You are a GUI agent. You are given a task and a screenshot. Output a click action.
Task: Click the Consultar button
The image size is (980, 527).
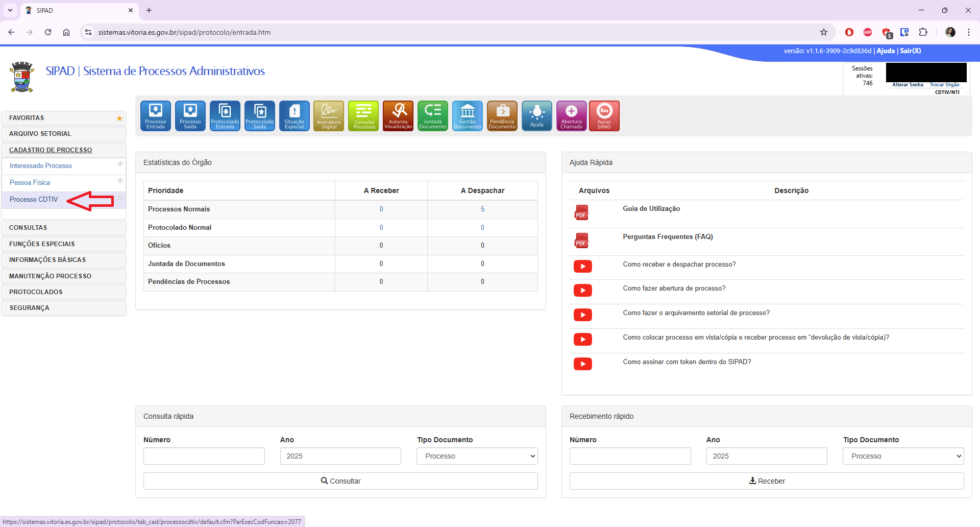pos(340,481)
